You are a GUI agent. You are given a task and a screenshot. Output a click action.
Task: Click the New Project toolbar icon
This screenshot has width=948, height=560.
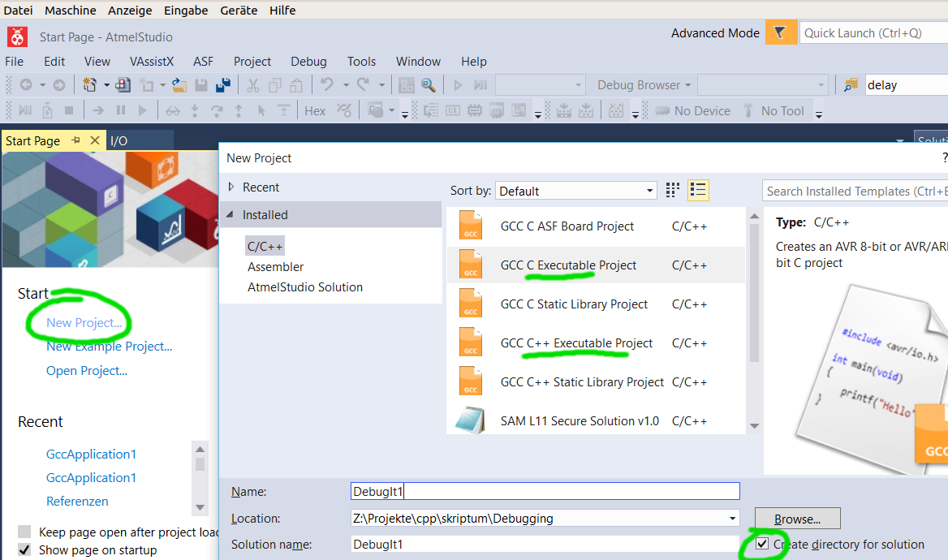click(89, 85)
